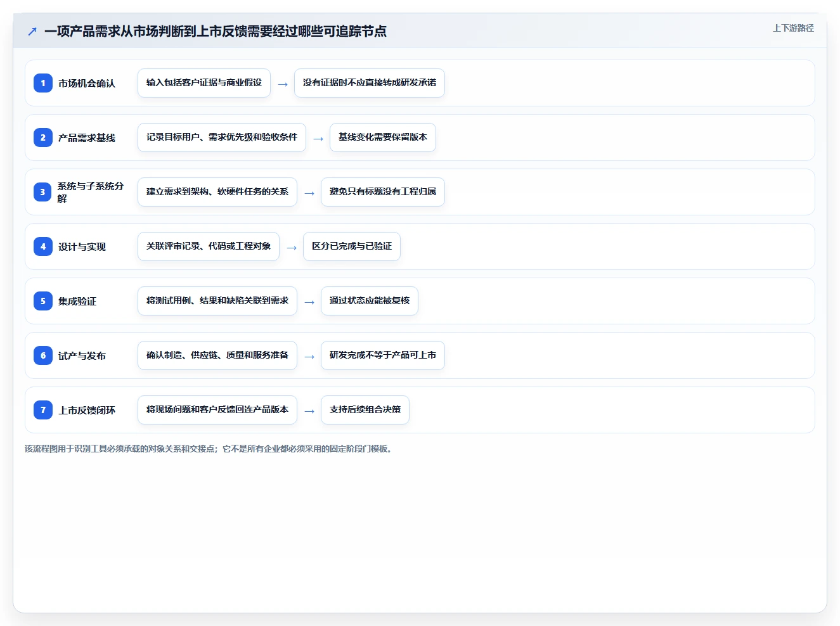Click the 市场机会确认 step label
Image resolution: width=840 pixels, height=626 pixels.
(87, 83)
